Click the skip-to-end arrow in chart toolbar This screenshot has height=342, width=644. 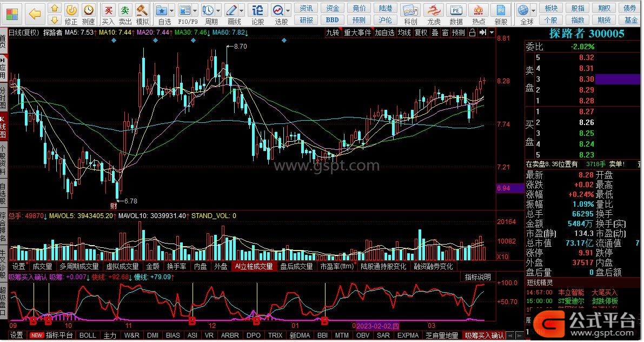click(x=483, y=32)
